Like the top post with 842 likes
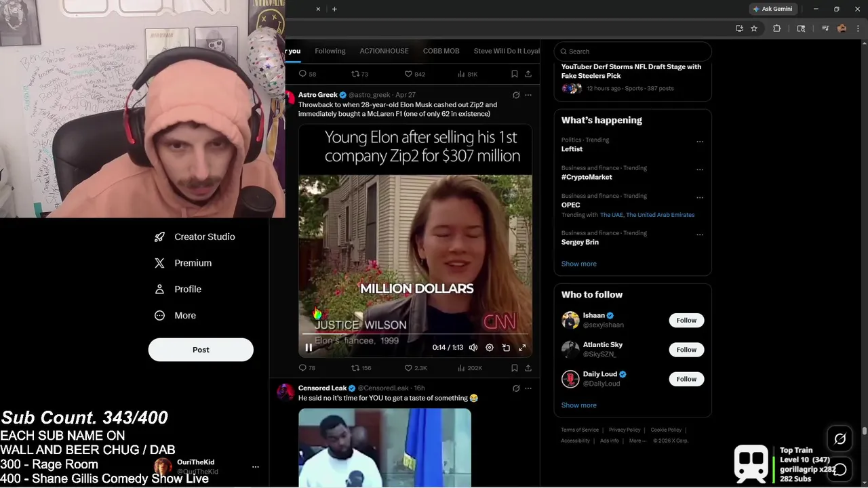Viewport: 868px width, 488px height. [x=415, y=74]
